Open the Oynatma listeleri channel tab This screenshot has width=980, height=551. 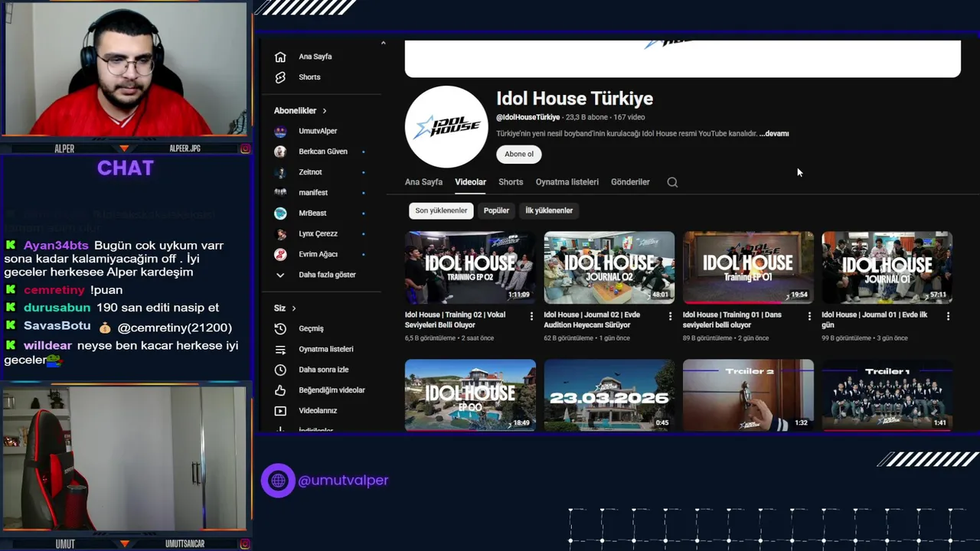567,182
